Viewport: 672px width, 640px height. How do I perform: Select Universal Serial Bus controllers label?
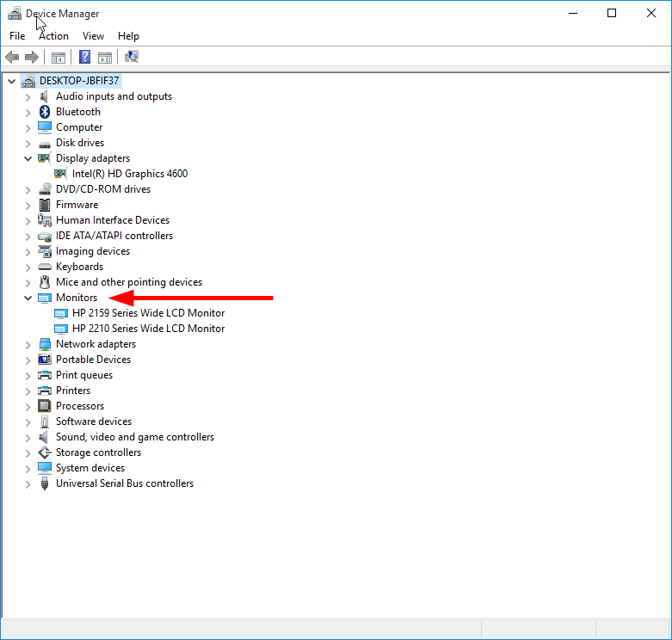click(x=125, y=483)
